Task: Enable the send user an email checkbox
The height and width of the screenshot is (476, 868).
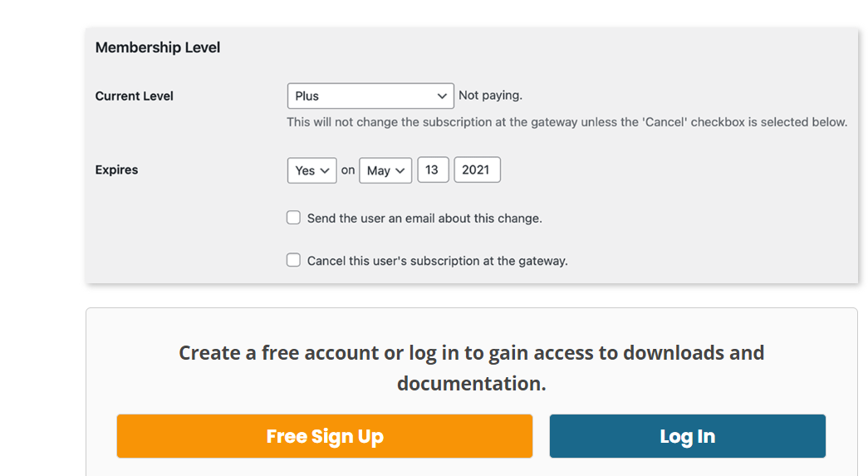Action: click(x=293, y=218)
